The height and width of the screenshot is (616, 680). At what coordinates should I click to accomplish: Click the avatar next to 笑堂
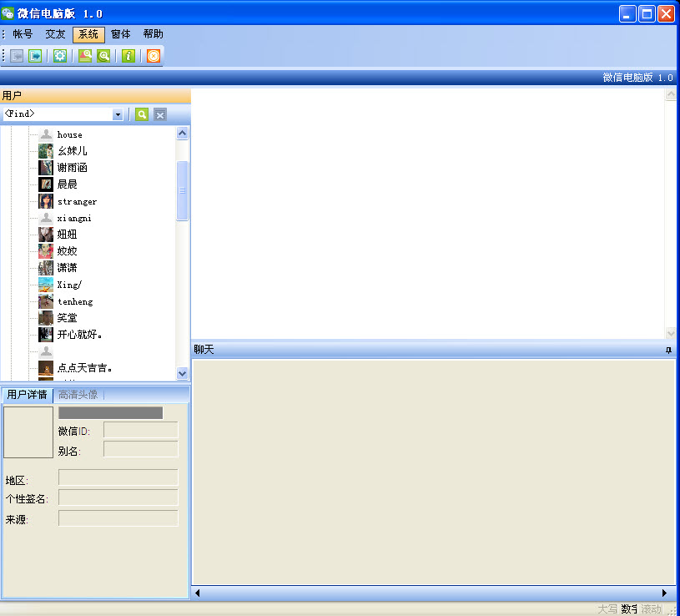46,318
